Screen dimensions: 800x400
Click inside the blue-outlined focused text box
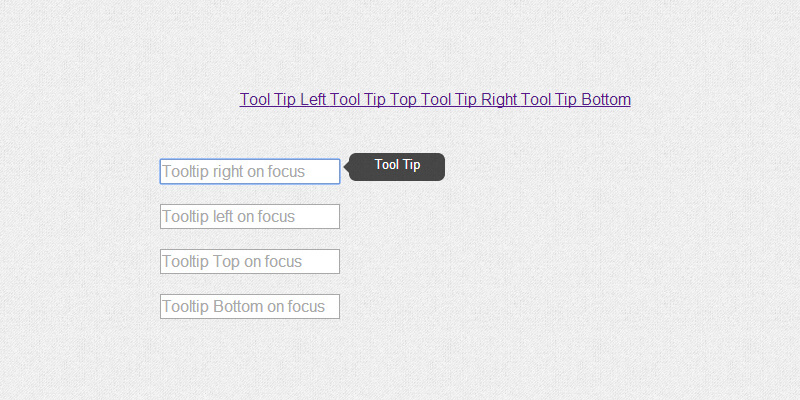[x=250, y=172]
